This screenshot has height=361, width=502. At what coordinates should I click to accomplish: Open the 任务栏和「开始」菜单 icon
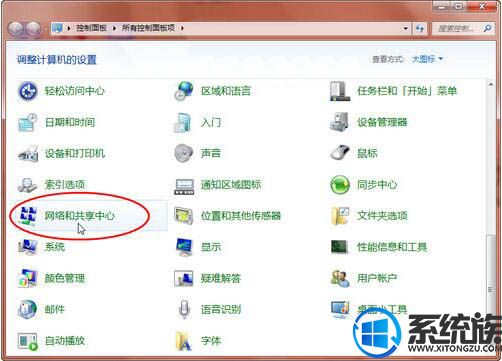[340, 91]
